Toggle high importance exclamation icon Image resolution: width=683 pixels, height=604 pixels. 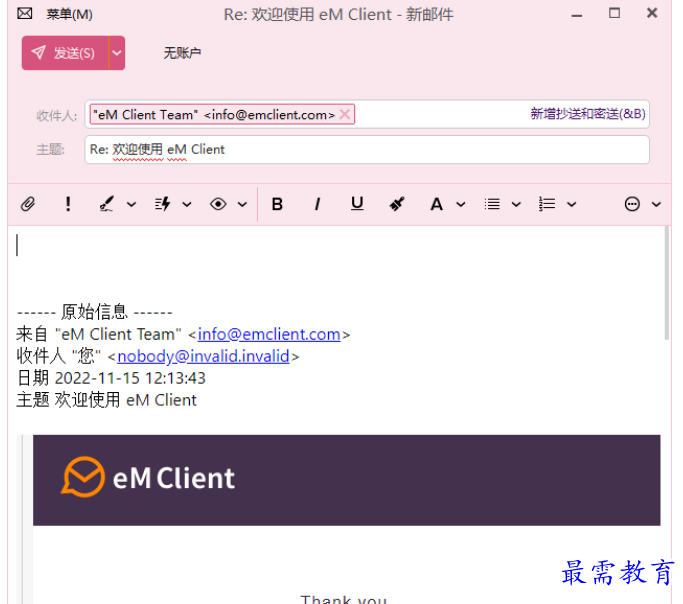click(x=68, y=204)
